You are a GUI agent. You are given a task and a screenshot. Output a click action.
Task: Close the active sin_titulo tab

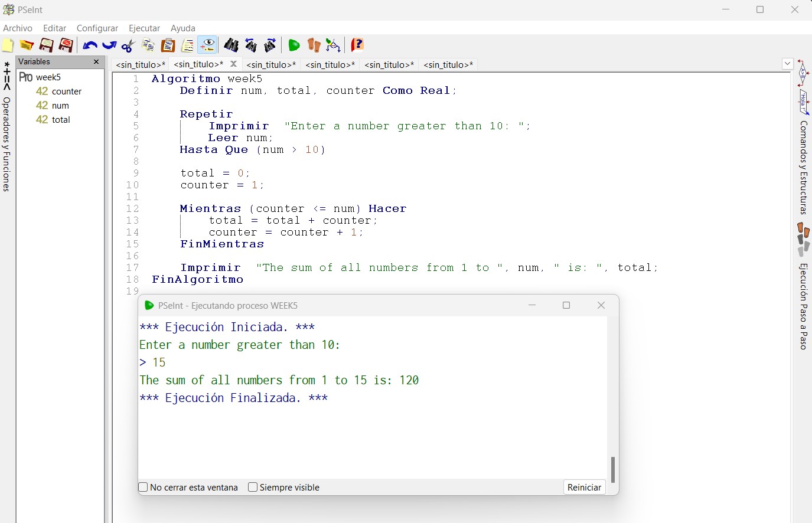234,64
